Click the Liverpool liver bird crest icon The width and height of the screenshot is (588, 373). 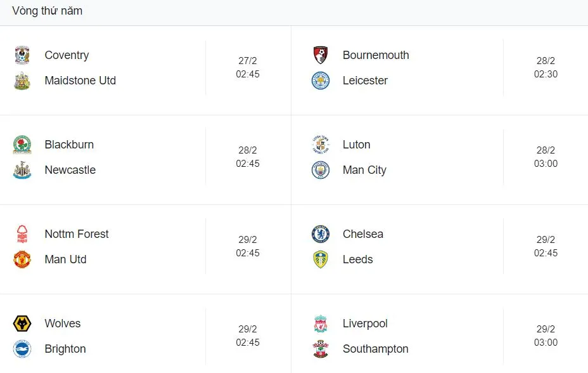click(321, 324)
